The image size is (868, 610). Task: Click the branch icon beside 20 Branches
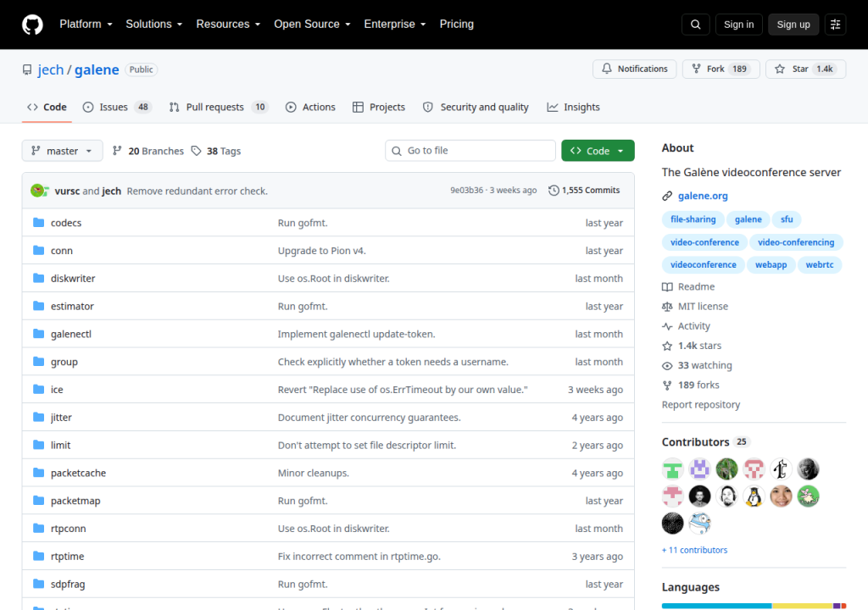tap(117, 151)
